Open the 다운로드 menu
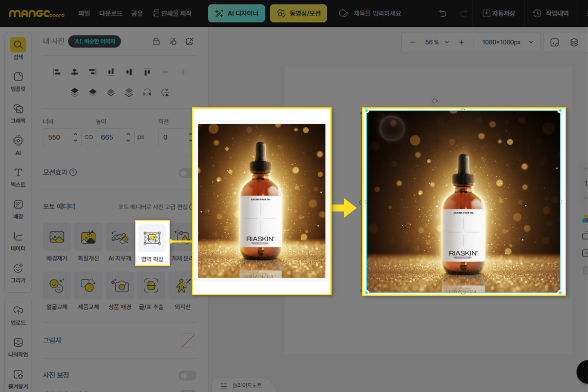588x392 pixels. 111,13
